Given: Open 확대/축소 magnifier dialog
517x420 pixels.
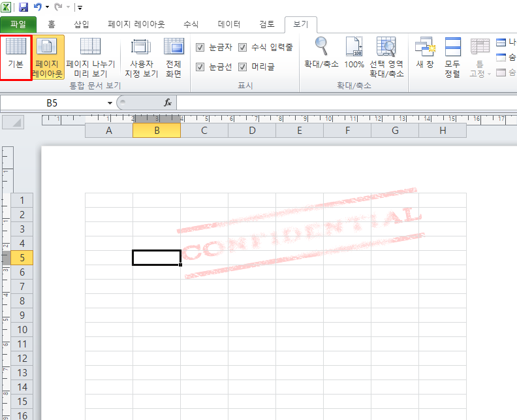Looking at the screenshot, I should (321, 53).
